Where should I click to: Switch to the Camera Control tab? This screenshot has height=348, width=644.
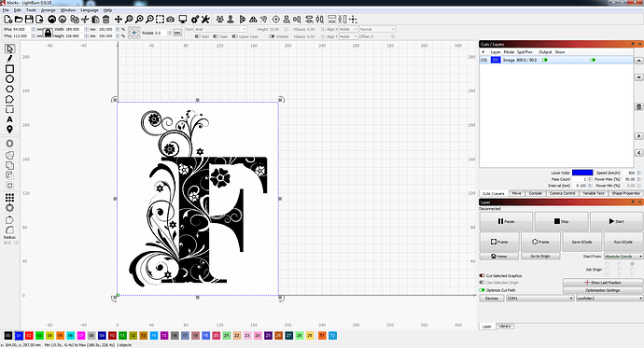562,193
